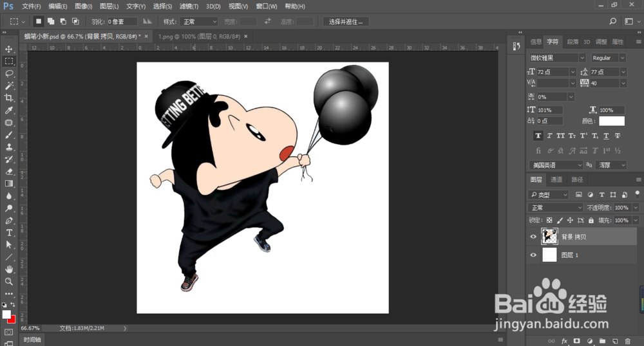This screenshot has height=346, width=644.
Task: Select the Magic Wand tool
Action: click(x=8, y=86)
